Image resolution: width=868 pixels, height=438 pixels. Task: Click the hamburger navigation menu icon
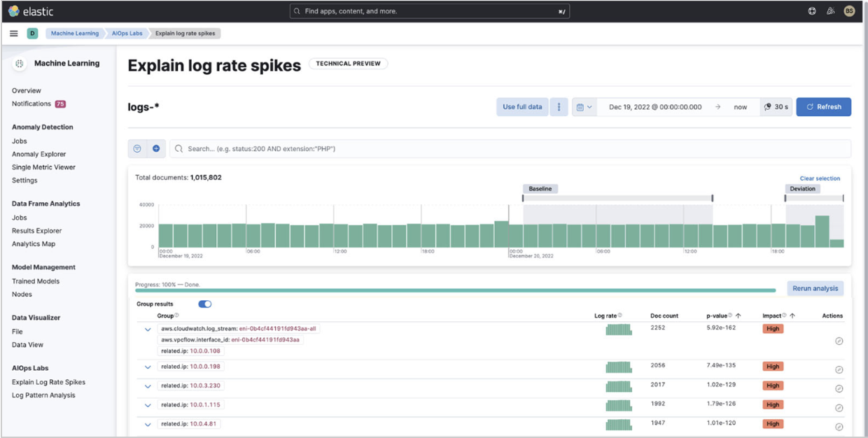coord(13,33)
